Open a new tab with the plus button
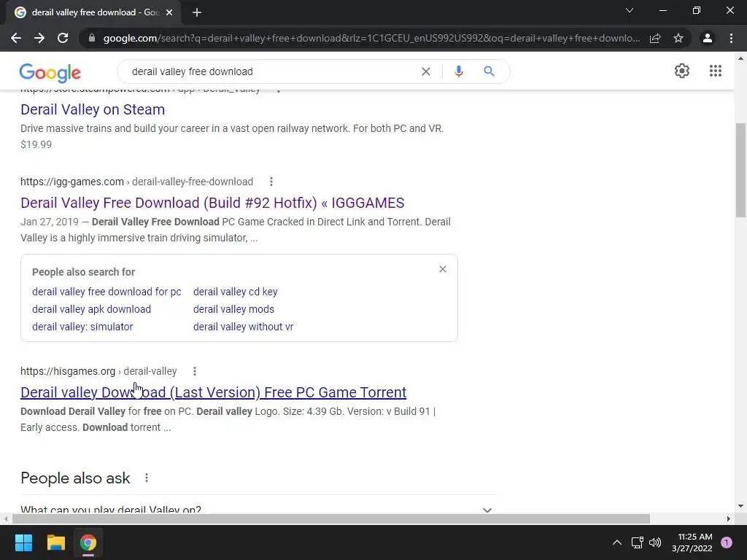Image resolution: width=747 pixels, height=560 pixels. tap(197, 12)
